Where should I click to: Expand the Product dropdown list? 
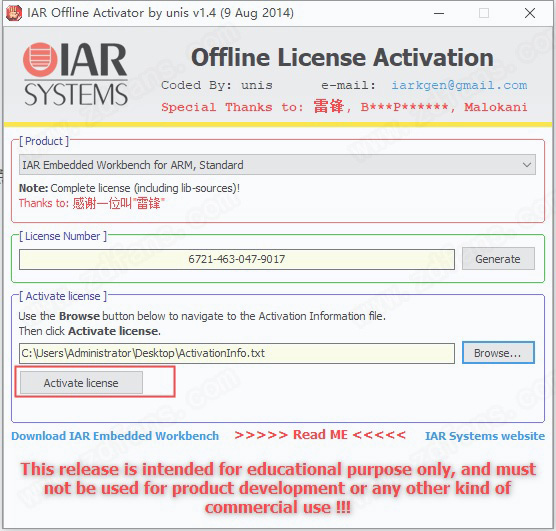527,165
